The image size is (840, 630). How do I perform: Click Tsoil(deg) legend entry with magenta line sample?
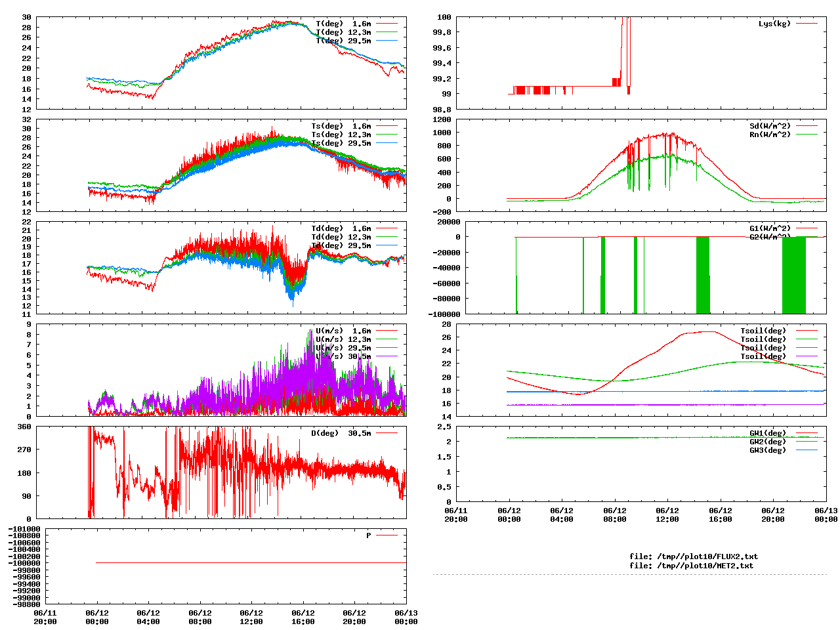pyautogui.click(x=763, y=356)
